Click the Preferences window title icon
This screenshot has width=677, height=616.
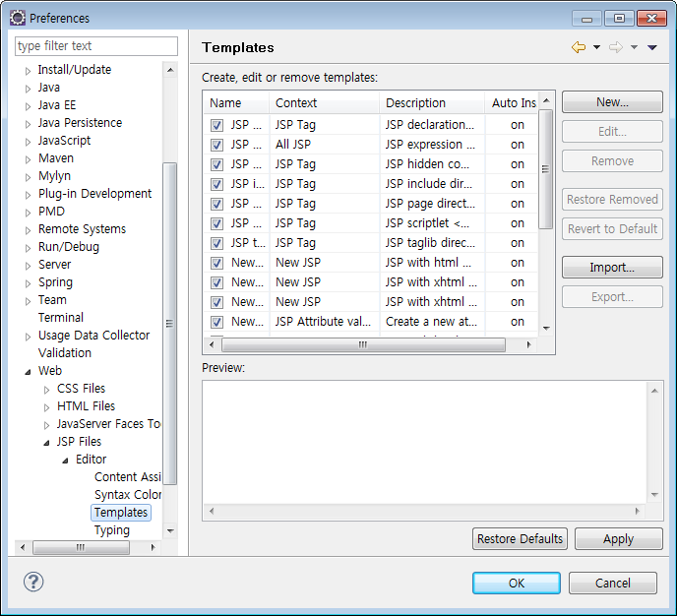17,18
